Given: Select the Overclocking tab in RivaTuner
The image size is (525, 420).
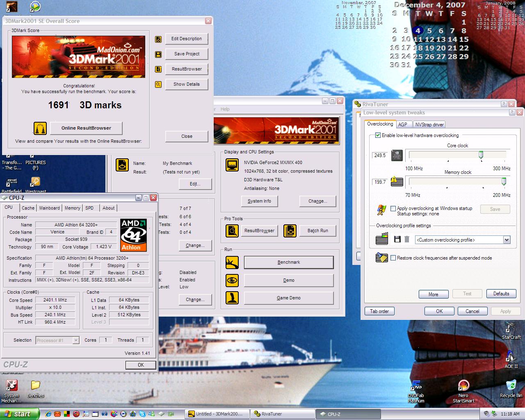Looking at the screenshot, I should click(380, 124).
